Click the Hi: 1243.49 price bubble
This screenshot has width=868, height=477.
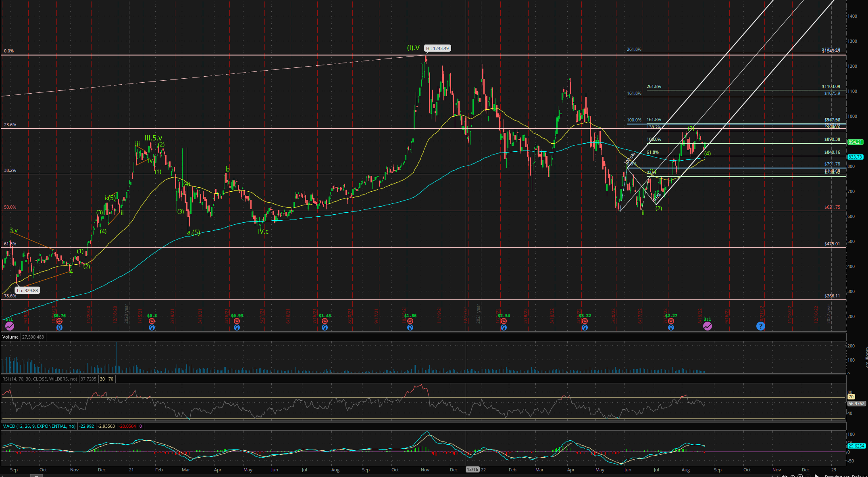437,48
